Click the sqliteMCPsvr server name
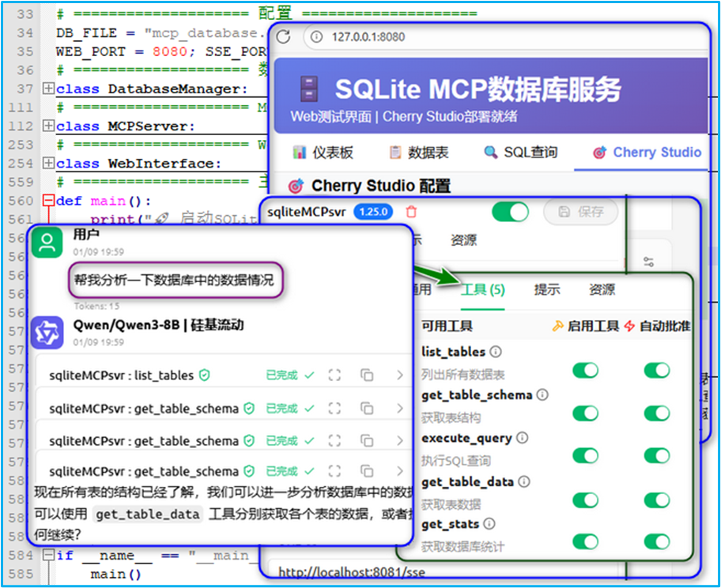This screenshot has height=588, width=721. pos(306,212)
